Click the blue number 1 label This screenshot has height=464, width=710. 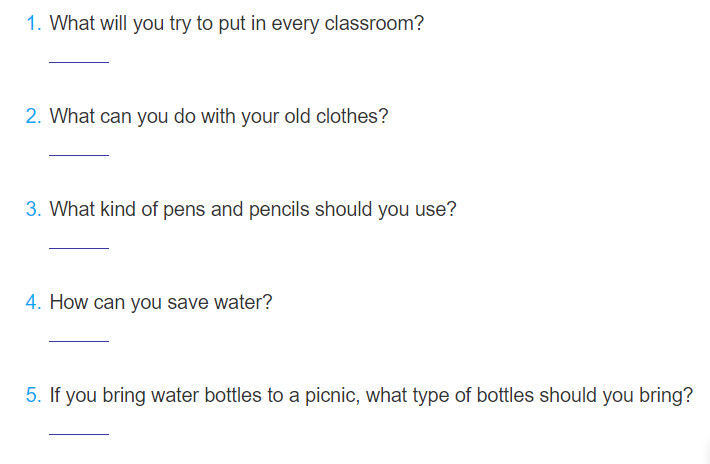(34, 23)
